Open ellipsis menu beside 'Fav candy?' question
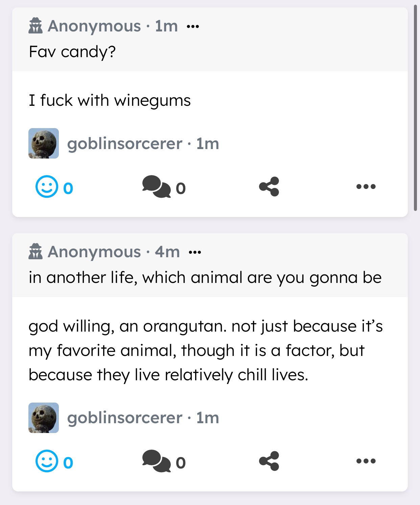The image size is (420, 505). coord(193,26)
